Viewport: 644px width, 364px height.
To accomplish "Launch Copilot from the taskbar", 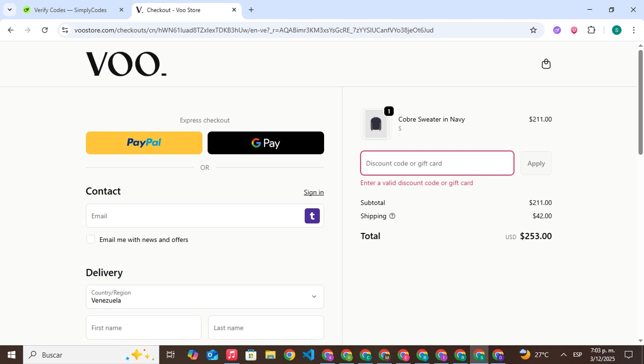I will click(x=193, y=355).
